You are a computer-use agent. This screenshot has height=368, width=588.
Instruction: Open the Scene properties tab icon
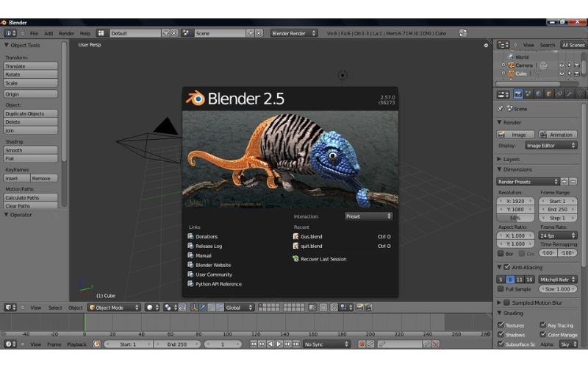click(528, 94)
